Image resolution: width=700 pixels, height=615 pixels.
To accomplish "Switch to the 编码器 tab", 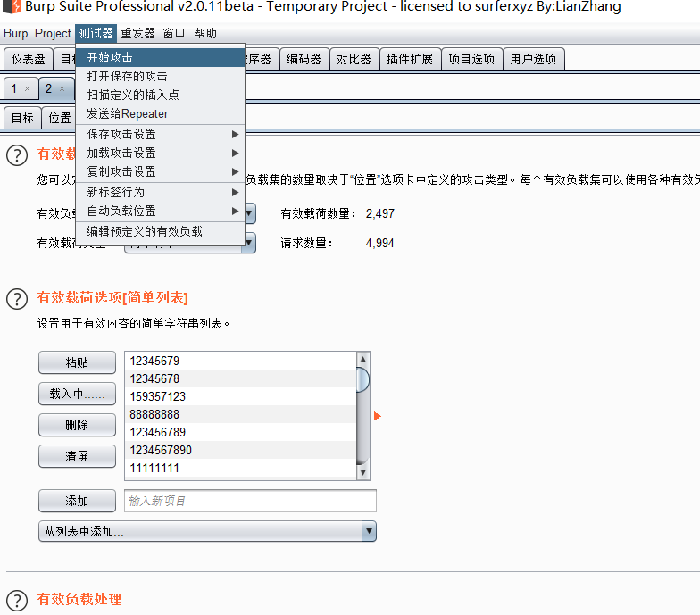I will click(304, 59).
